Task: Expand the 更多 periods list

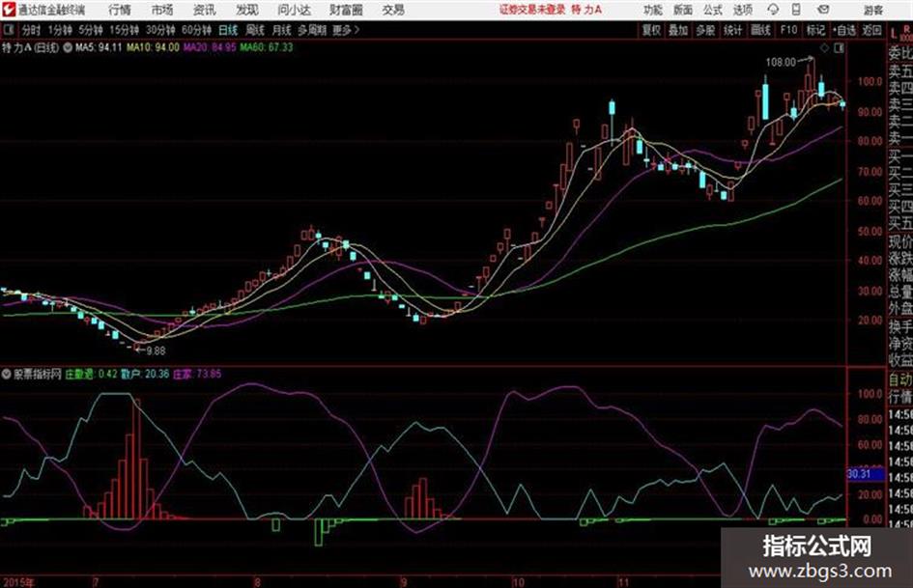Action: 346,30
